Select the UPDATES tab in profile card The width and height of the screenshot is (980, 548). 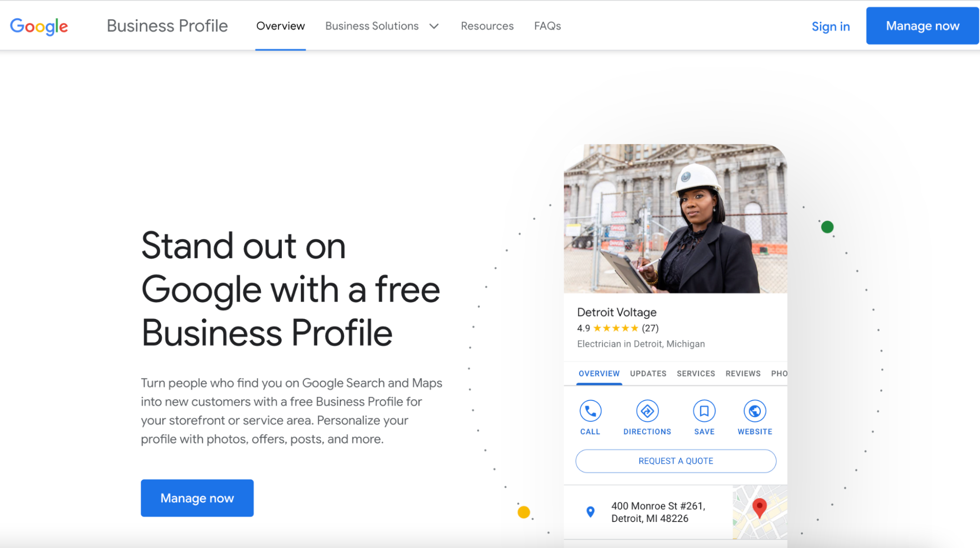pyautogui.click(x=648, y=374)
